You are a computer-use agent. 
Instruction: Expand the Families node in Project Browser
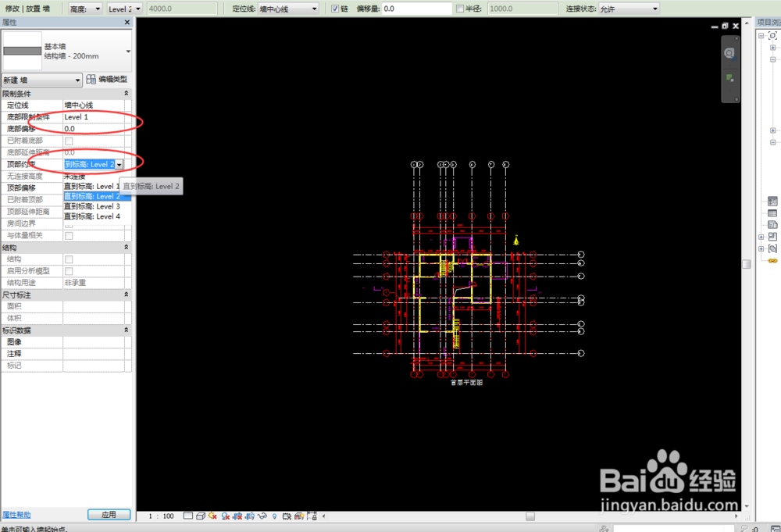click(761, 237)
